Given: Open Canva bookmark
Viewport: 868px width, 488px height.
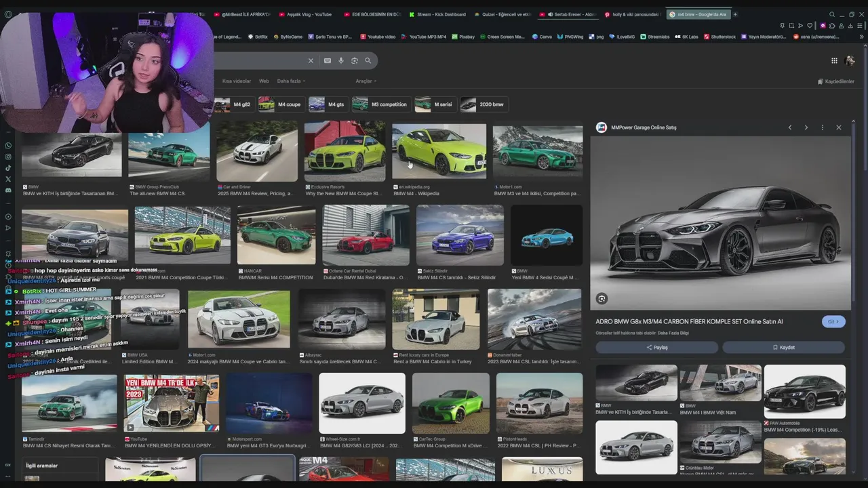Looking at the screenshot, I should coord(541,37).
